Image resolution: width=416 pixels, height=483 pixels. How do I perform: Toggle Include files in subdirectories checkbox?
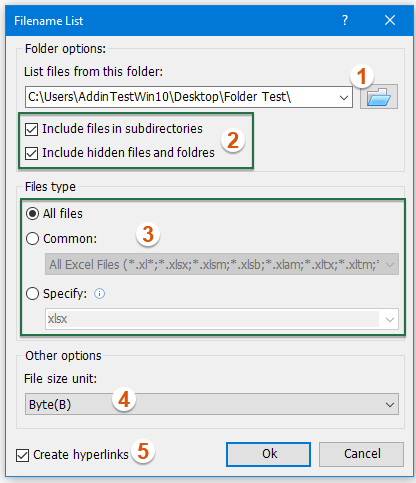32,129
